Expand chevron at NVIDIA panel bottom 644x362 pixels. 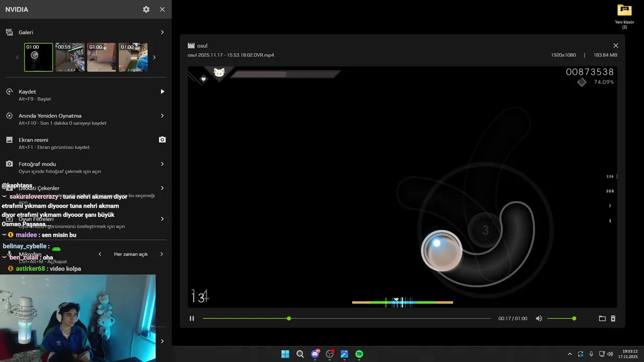pyautogui.click(x=162, y=341)
